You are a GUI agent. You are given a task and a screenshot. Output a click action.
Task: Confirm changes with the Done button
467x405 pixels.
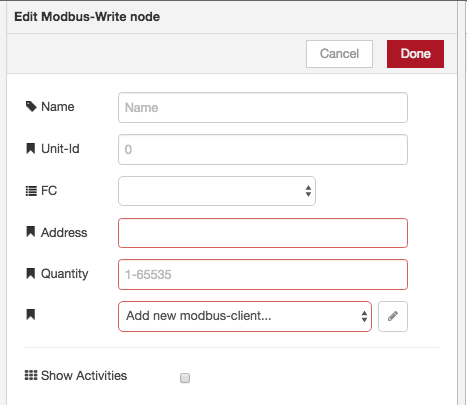(415, 54)
